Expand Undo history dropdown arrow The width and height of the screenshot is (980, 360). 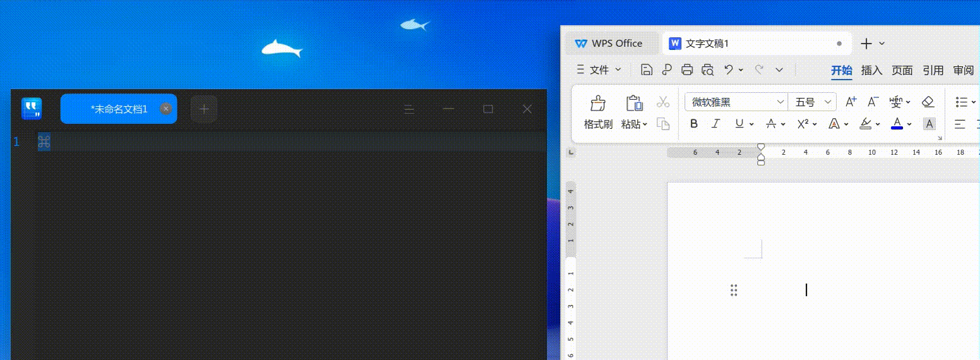(x=741, y=70)
